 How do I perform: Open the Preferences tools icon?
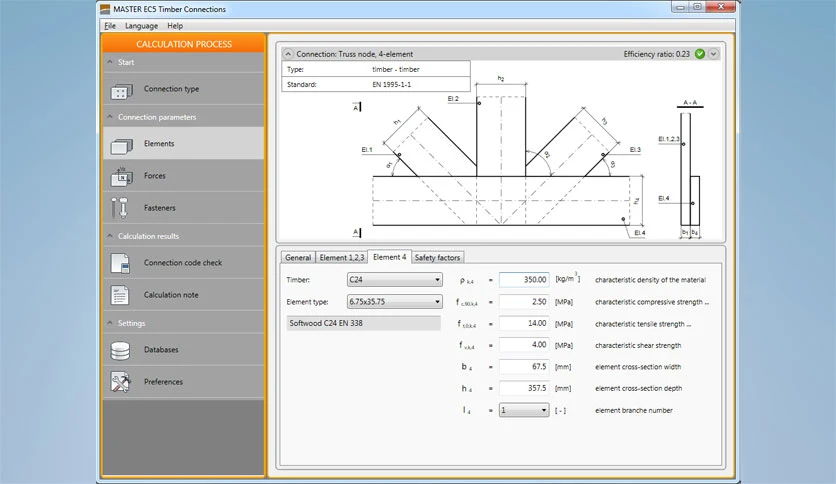click(x=120, y=382)
